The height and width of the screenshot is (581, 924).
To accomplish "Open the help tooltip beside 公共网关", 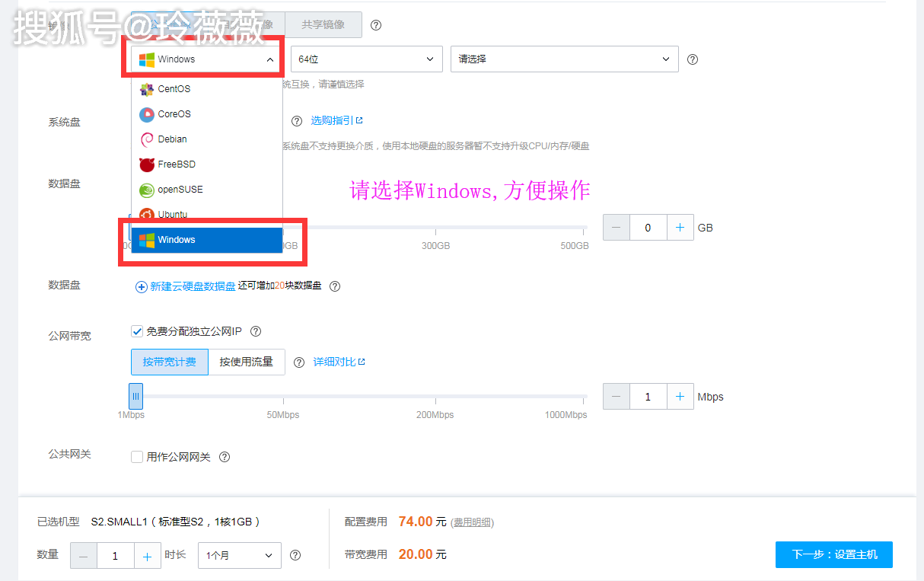I will [x=224, y=456].
